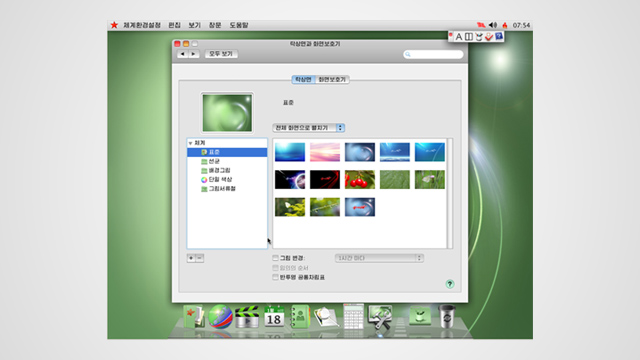
Task: Switch to the 화면보호기 tab
Action: [x=332, y=80]
